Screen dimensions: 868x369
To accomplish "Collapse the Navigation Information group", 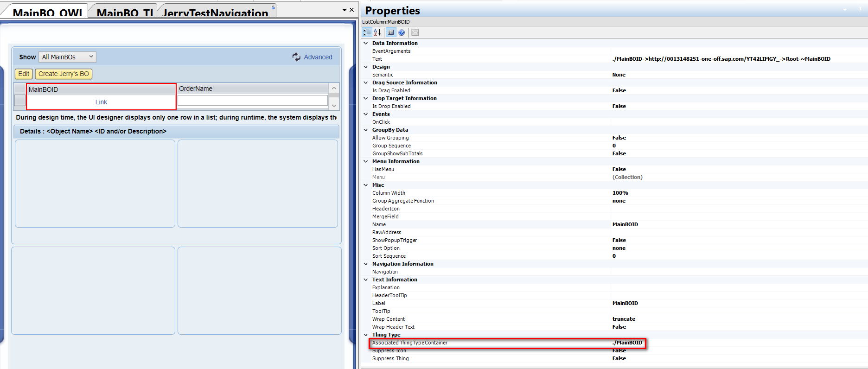I will click(366, 264).
